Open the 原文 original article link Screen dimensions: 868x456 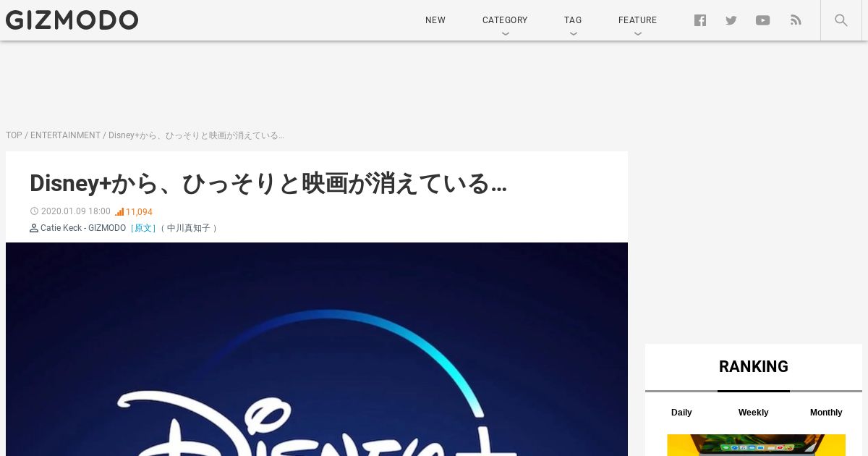click(x=143, y=228)
